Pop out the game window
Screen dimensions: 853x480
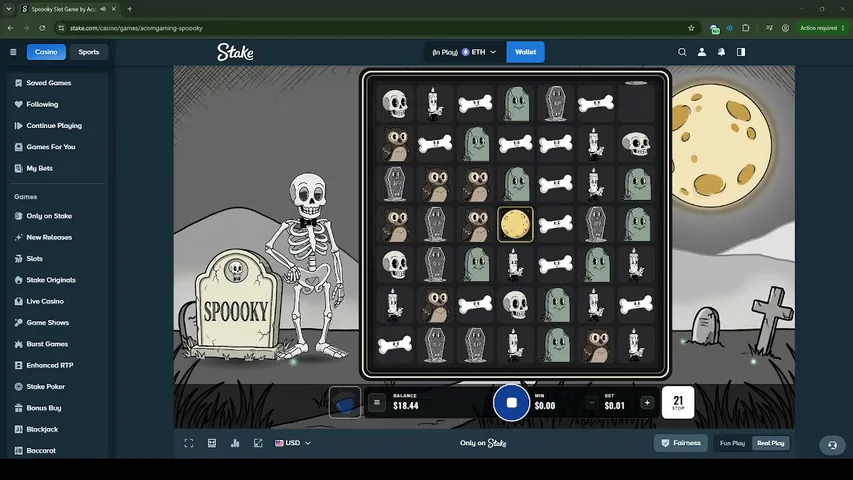(258, 443)
